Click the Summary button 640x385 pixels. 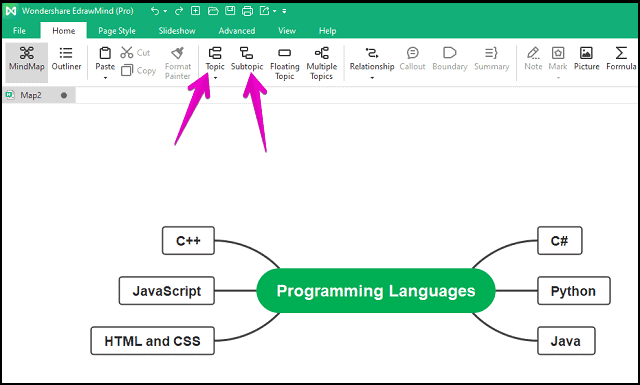click(x=491, y=59)
